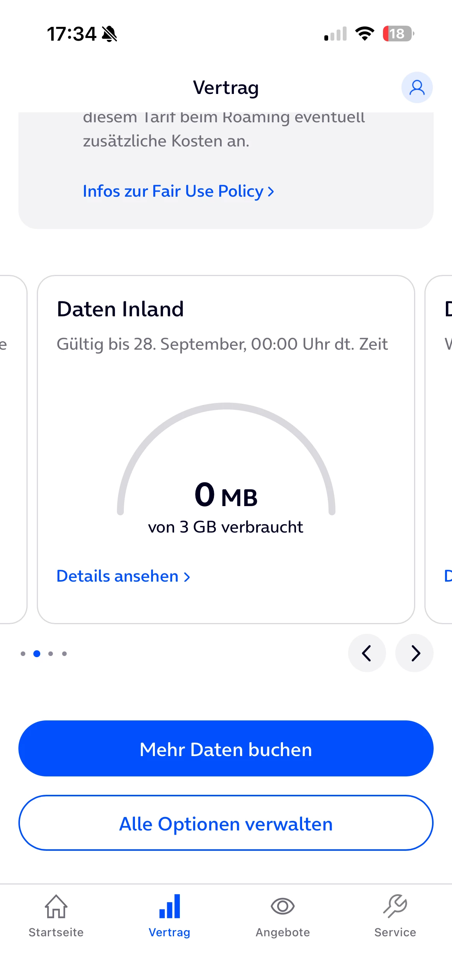452x980 pixels.
Task: Select the first carousel page dot
Action: (23, 654)
